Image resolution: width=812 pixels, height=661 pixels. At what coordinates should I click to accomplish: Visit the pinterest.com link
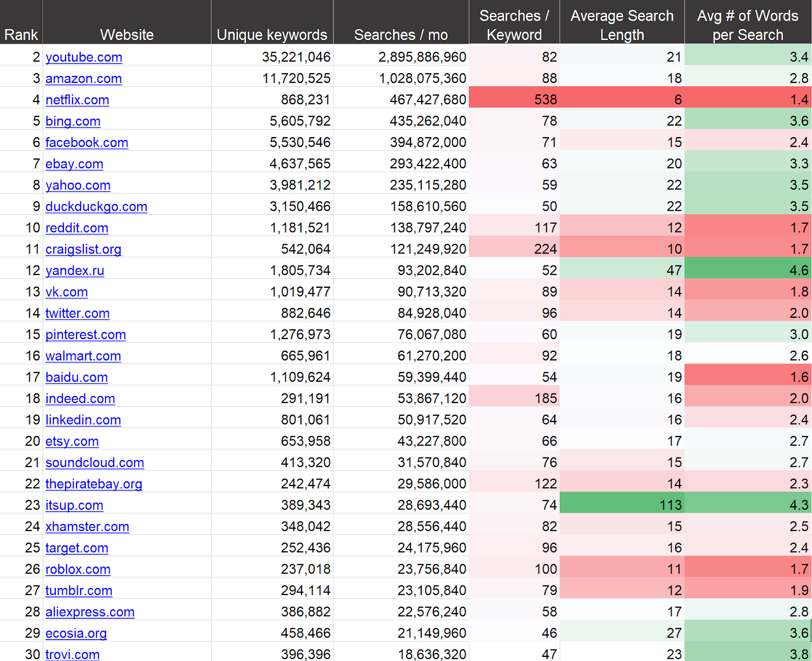point(86,335)
